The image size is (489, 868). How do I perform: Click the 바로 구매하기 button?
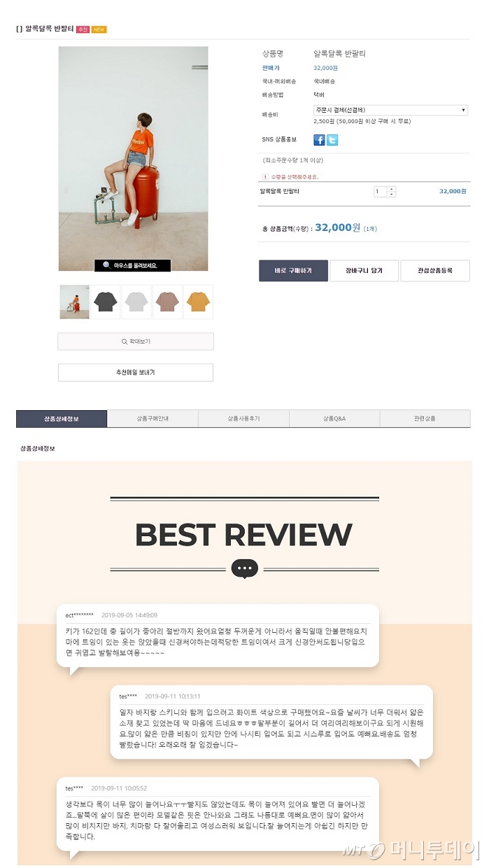[x=293, y=271]
